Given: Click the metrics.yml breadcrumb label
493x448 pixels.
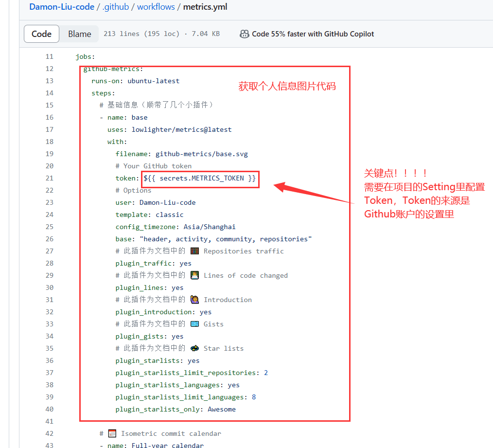Looking at the screenshot, I should pos(205,7).
